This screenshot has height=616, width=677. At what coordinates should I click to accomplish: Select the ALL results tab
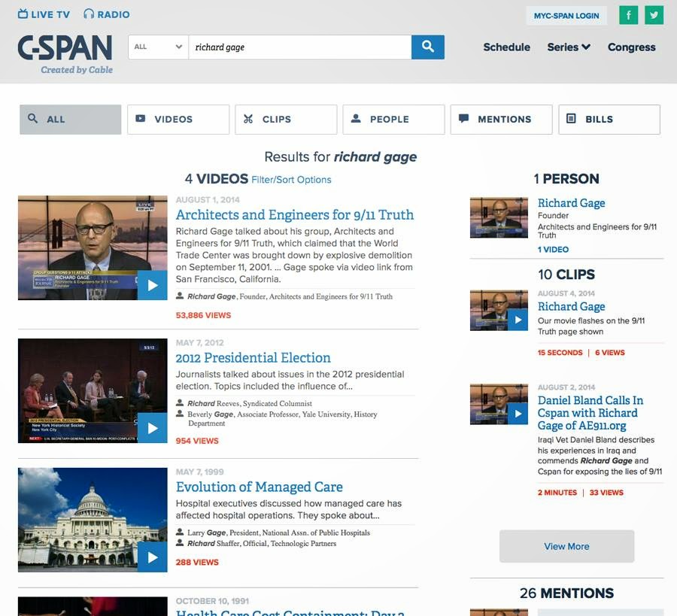[x=71, y=119]
